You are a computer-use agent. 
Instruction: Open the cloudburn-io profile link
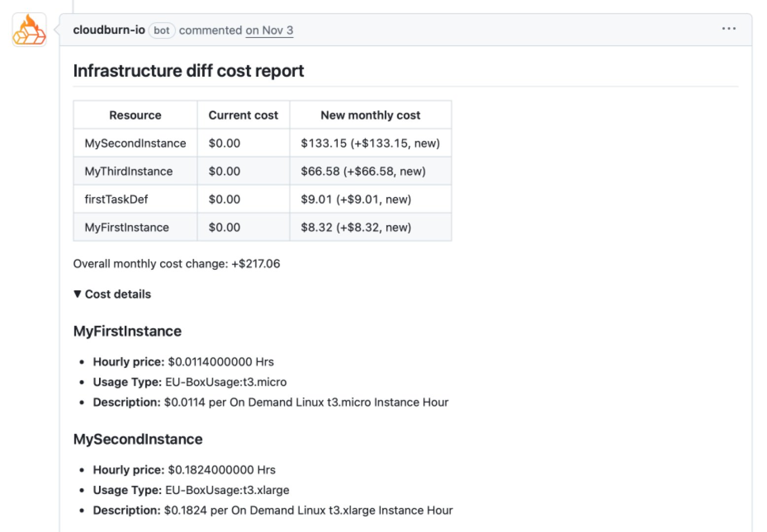pos(108,30)
